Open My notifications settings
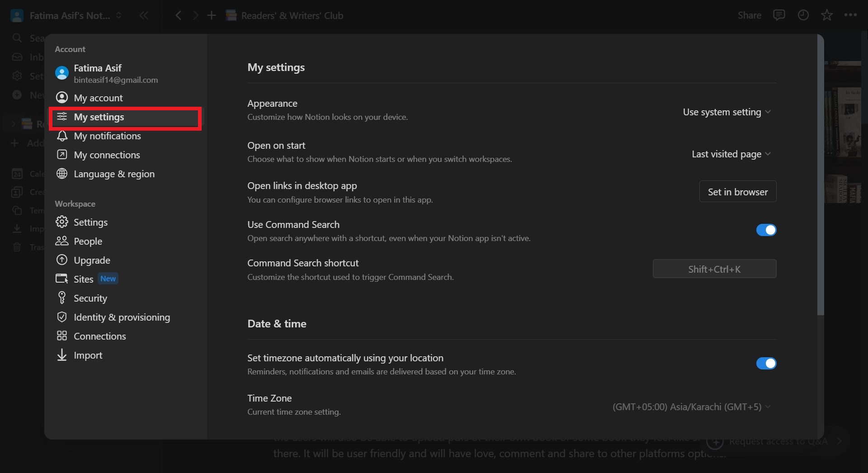 click(x=107, y=136)
